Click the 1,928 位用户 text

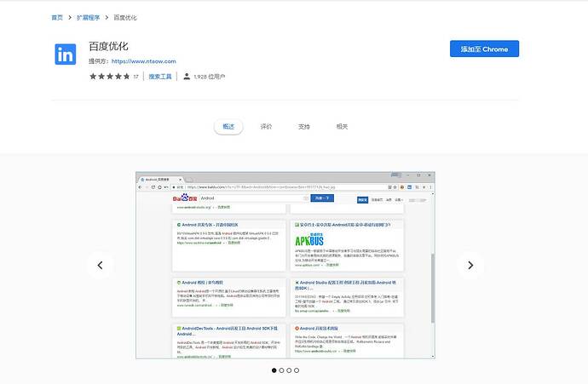[210, 77]
